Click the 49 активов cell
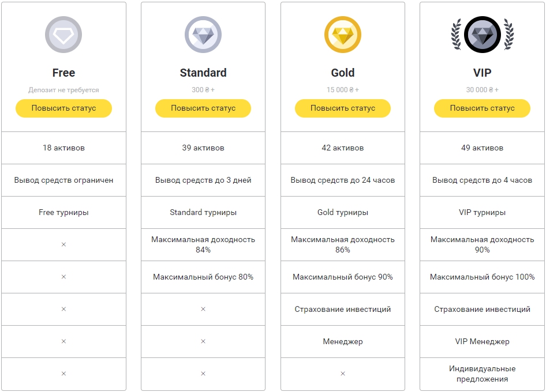The height and width of the screenshot is (392, 546). point(483,148)
